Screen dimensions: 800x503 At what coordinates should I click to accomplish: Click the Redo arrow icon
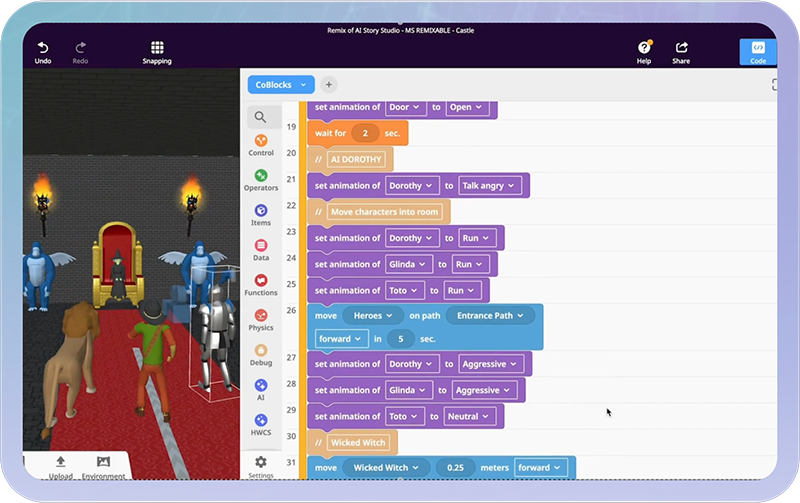(80, 48)
